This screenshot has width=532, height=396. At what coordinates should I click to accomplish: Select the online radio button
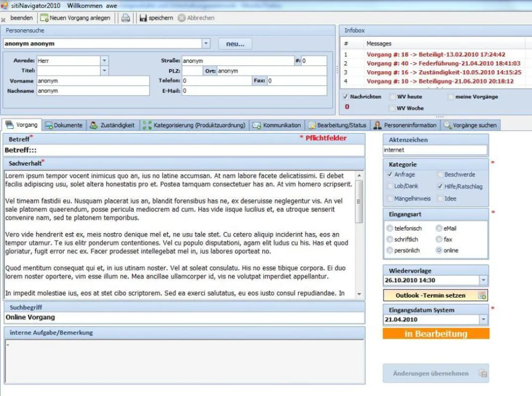(x=439, y=250)
